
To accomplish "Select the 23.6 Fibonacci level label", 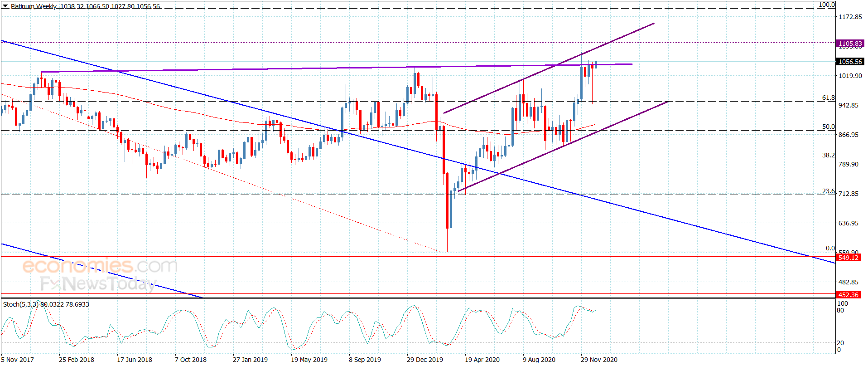I will click(x=829, y=191).
